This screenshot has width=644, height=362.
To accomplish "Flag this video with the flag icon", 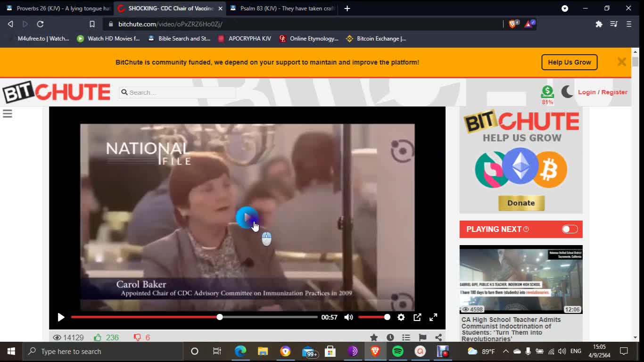I will click(x=422, y=337).
